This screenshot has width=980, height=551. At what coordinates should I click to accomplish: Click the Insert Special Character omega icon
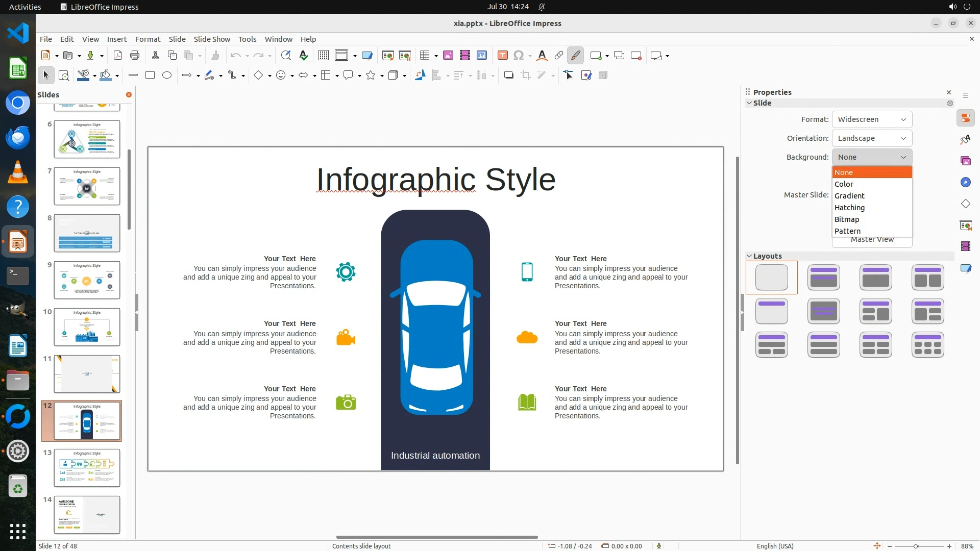coord(519,56)
